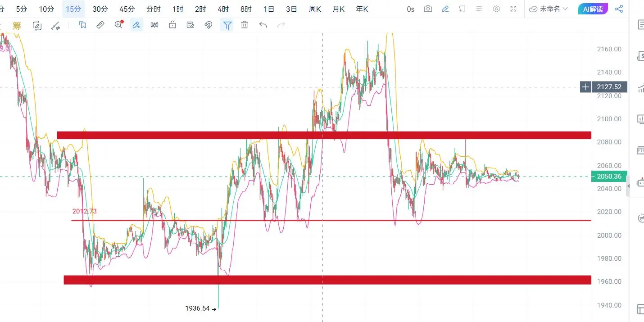Click the blue pencil drawing icon at top
The height and width of the screenshot is (322, 644).
(x=445, y=9)
